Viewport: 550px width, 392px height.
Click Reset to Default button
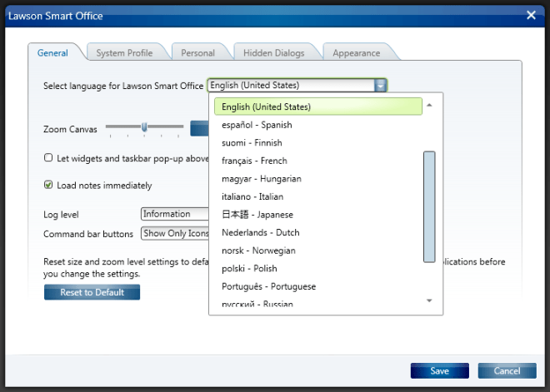pyautogui.click(x=92, y=292)
